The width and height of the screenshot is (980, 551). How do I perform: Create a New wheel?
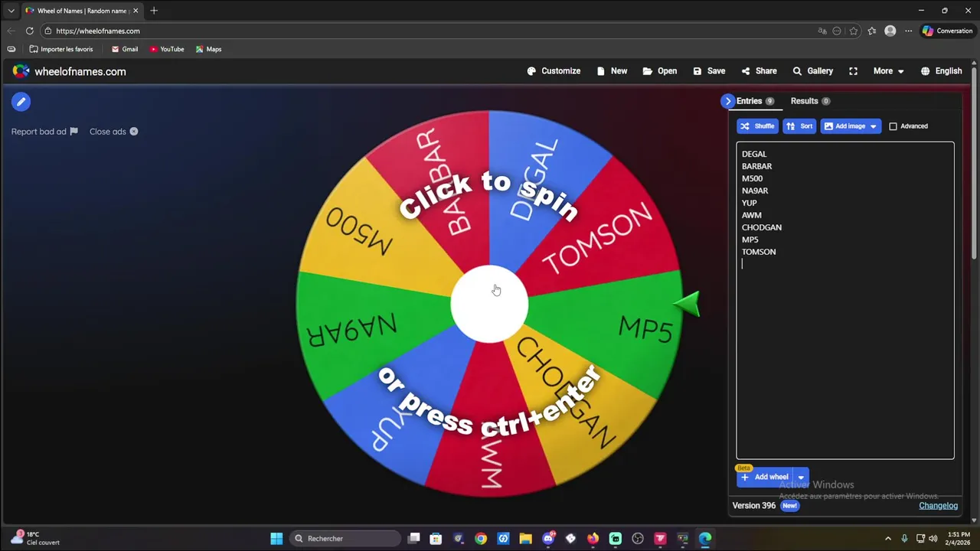click(x=612, y=71)
